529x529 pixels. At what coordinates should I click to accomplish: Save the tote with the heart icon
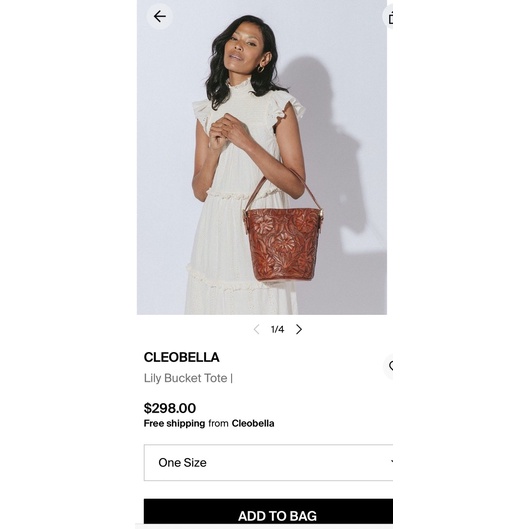pyautogui.click(x=389, y=366)
